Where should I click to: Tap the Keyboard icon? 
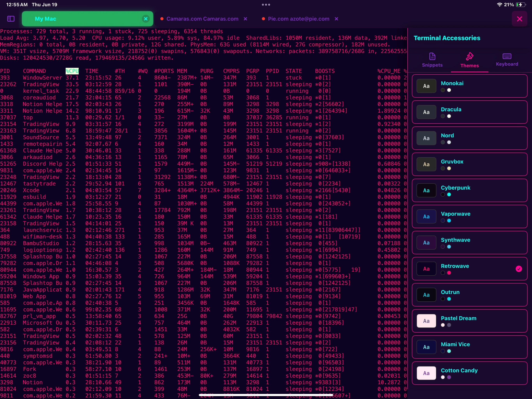pos(507,56)
